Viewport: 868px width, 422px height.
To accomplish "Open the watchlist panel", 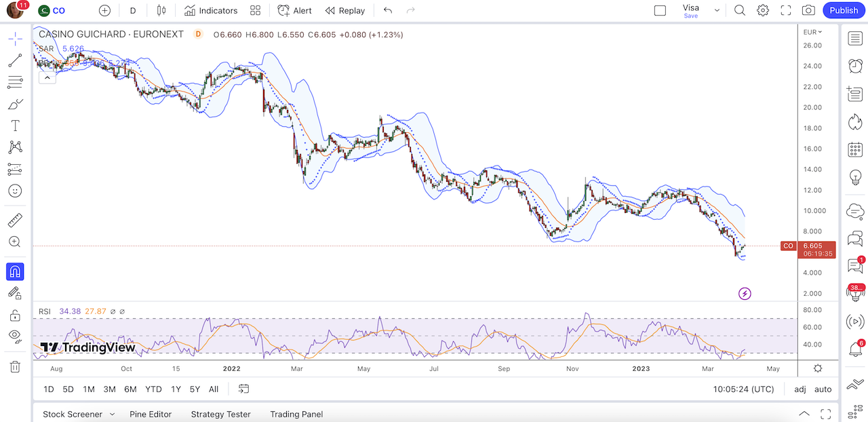I will (855, 38).
